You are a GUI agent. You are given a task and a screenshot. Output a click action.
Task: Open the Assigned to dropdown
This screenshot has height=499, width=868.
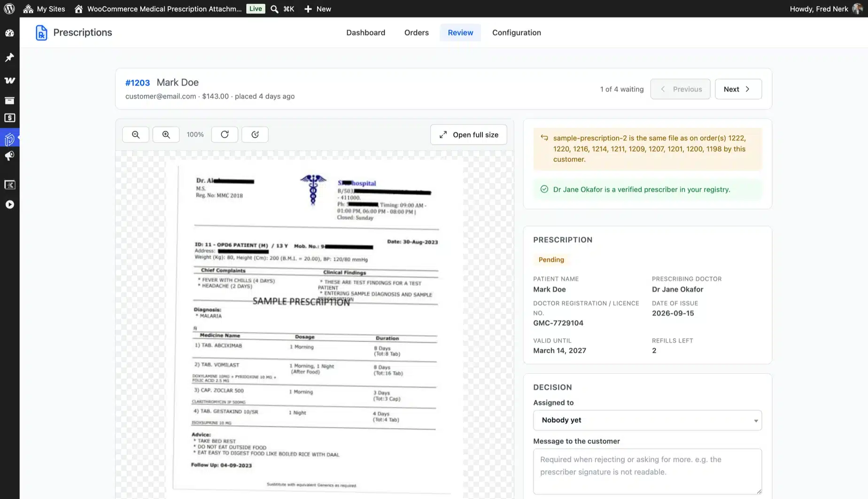click(x=647, y=420)
